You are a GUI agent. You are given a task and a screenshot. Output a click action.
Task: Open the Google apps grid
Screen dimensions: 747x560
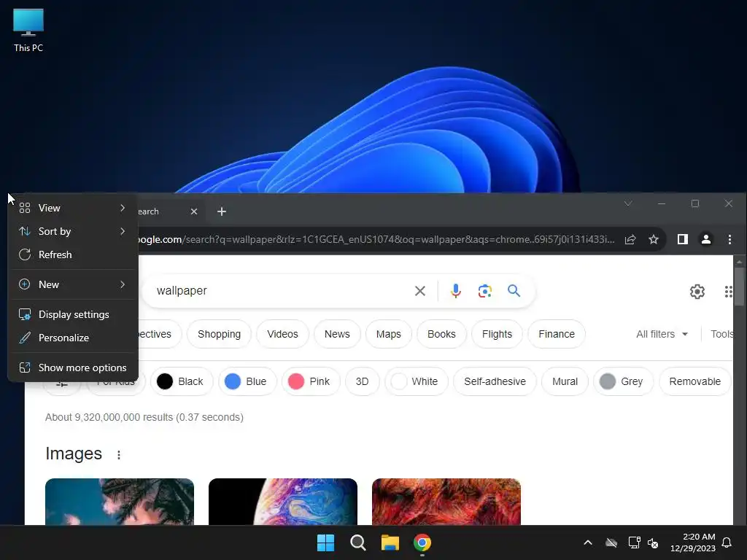tap(728, 292)
